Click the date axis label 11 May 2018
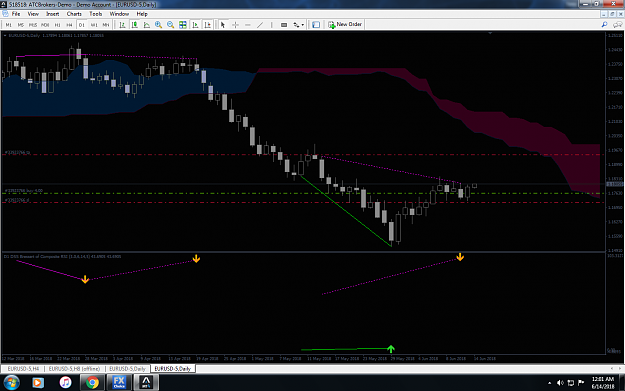This screenshot has width=625, height=391. click(319, 359)
